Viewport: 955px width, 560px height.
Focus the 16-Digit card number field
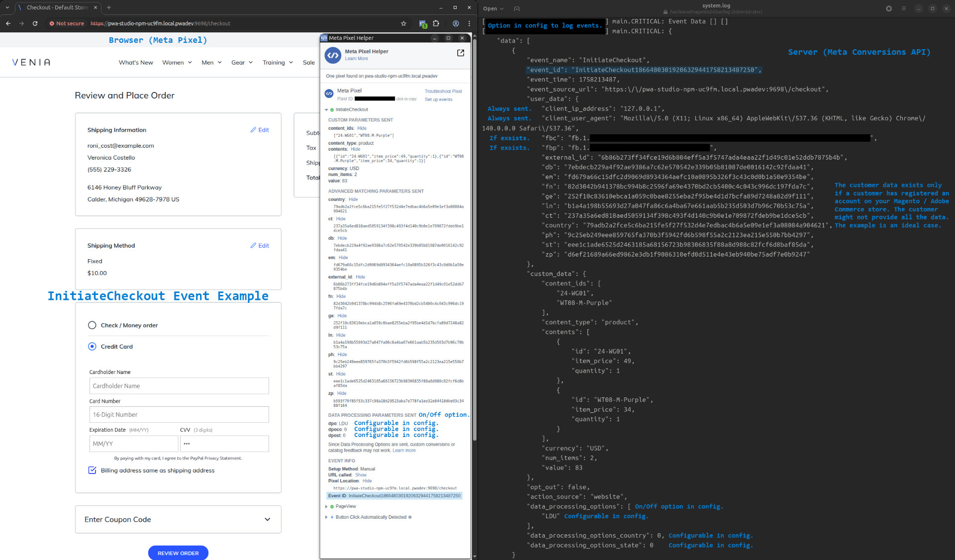pyautogui.click(x=179, y=415)
